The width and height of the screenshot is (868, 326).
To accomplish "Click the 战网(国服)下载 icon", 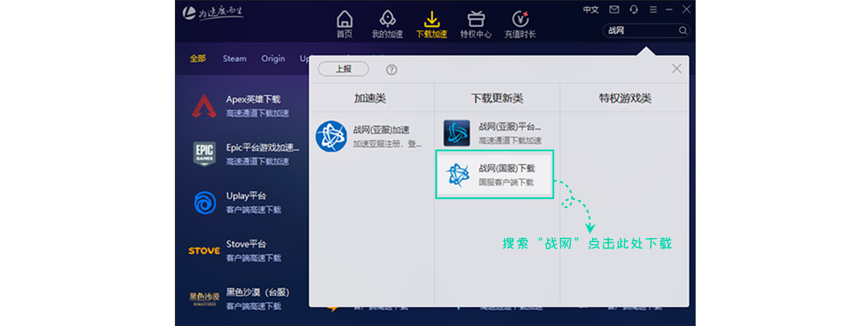I will point(457,175).
